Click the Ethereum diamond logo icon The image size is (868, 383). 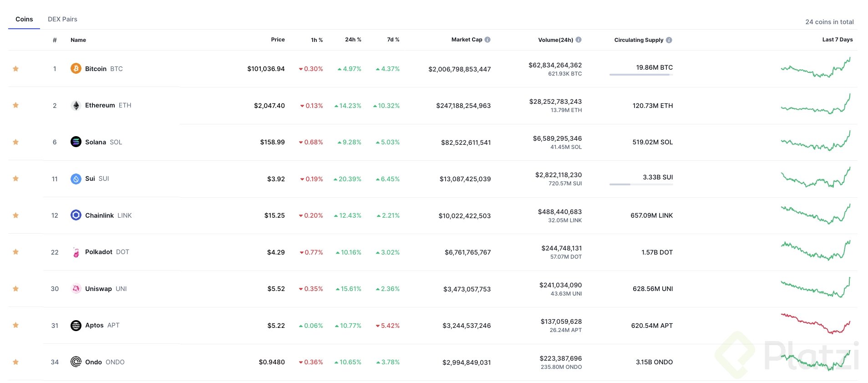point(76,106)
